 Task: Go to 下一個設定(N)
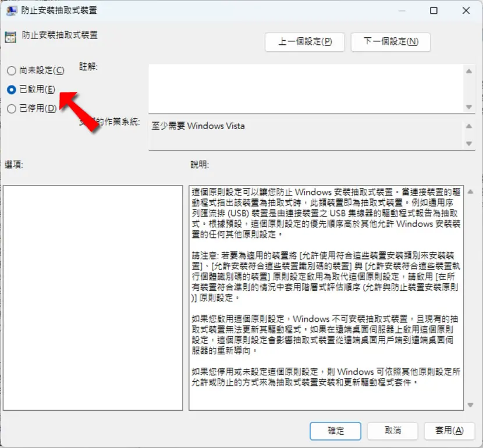[390, 42]
